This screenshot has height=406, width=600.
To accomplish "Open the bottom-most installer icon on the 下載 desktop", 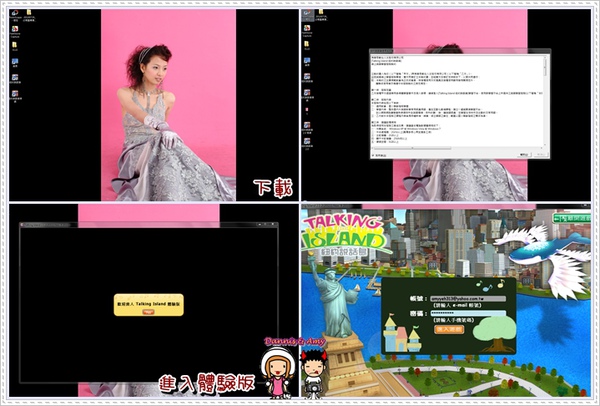I will click(15, 96).
